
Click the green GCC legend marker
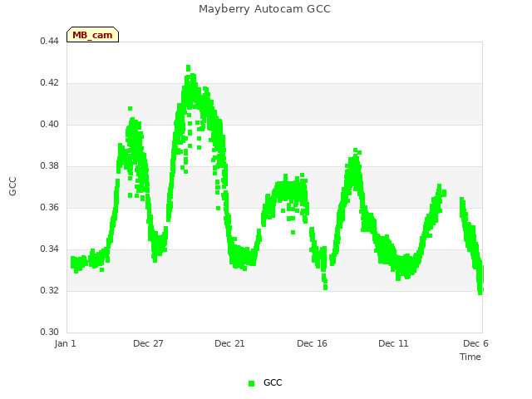[x=251, y=383]
